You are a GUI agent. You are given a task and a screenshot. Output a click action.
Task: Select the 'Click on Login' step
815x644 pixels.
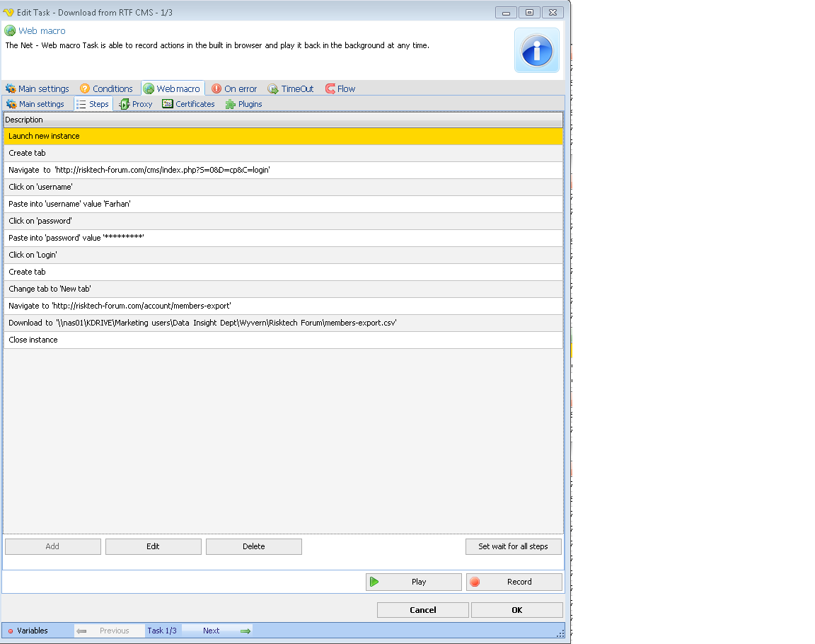[x=283, y=255]
